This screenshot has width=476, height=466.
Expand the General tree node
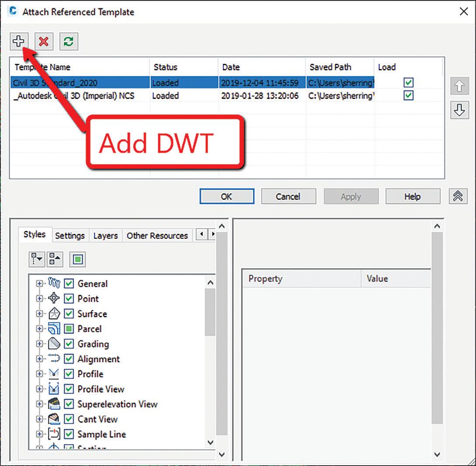point(39,283)
